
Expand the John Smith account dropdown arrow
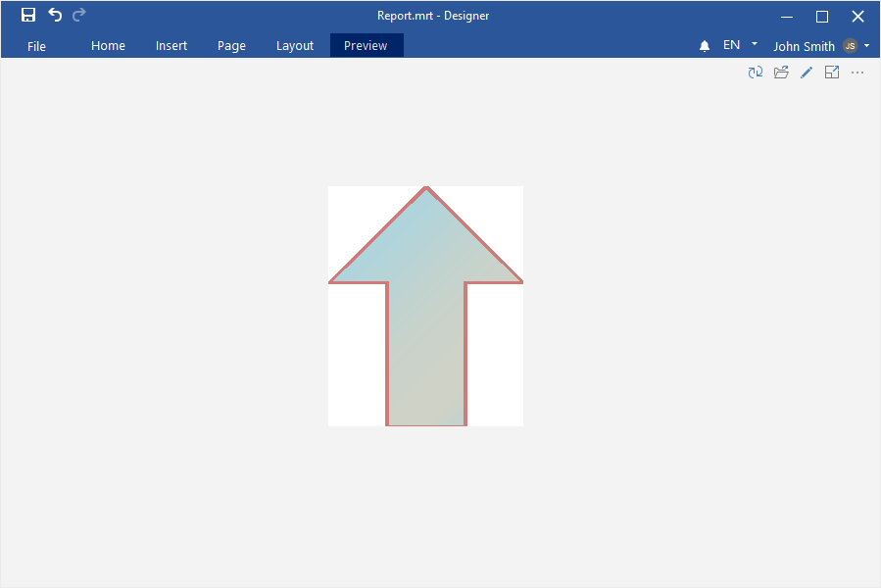pos(867,45)
